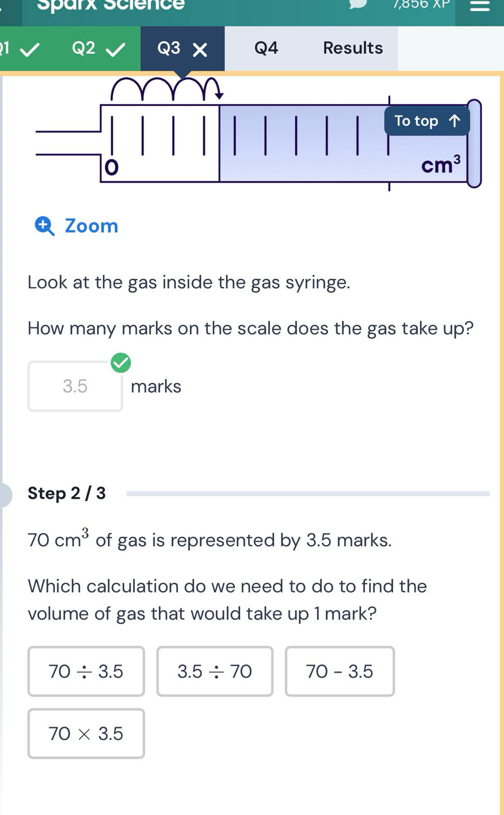This screenshot has height=815, width=504.
Task: Click the cross icon on the Q3 tab
Action: pos(200,49)
